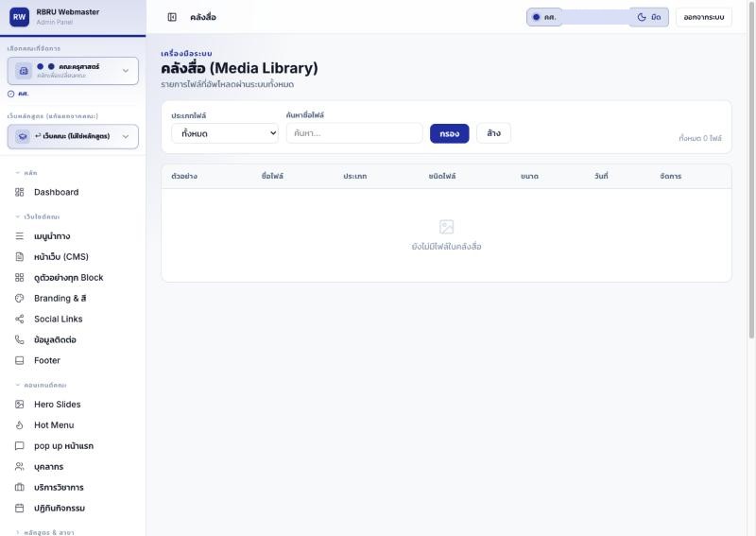Open the เว็บคณะ (ไม่ใช่หลักสูตร) program dropdown
The image size is (756, 536).
(x=73, y=136)
